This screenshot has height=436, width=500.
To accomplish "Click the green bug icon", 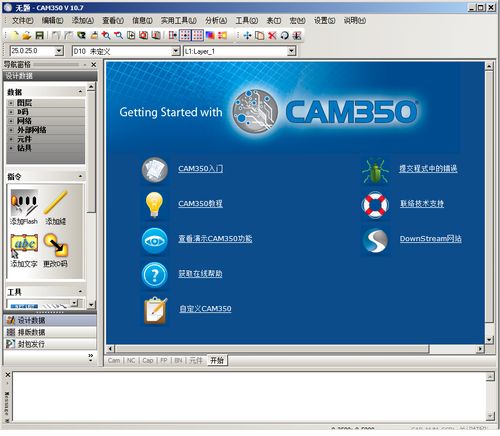I will coord(376,170).
